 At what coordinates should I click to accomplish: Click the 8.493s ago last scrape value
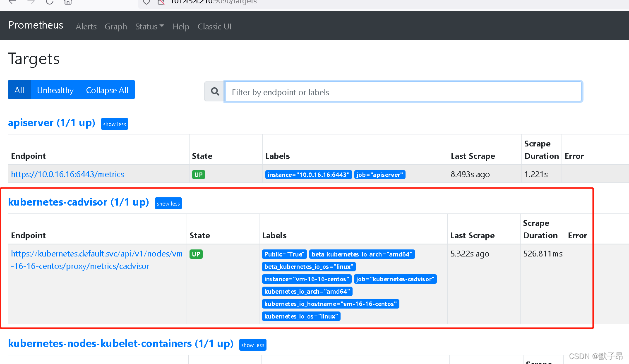tap(470, 174)
